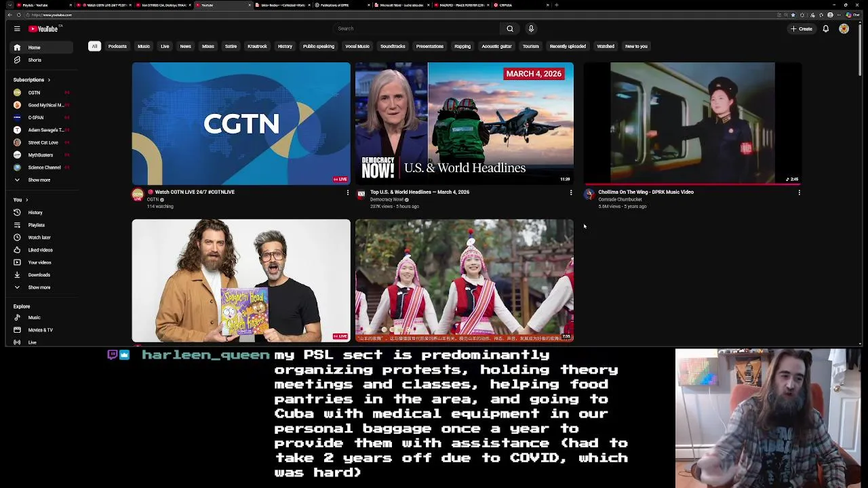This screenshot has height=488, width=868.
Task: Open the YouTube hamburger guide menu
Action: click(17, 28)
